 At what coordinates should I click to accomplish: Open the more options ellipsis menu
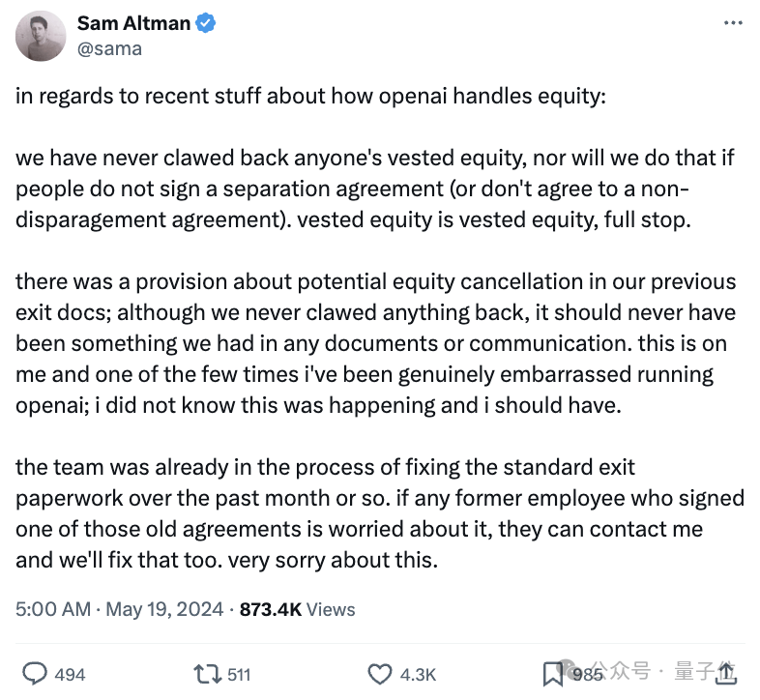(734, 22)
